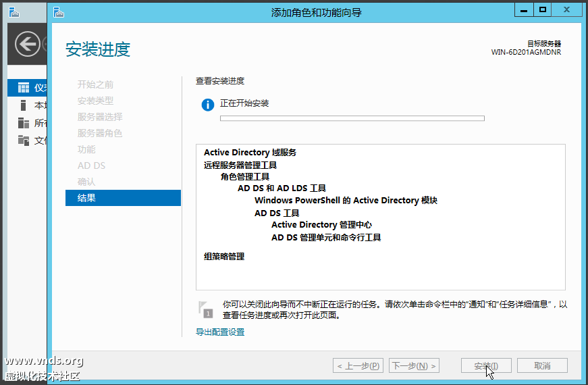Select the 结果 step in wizard sidebar

pyautogui.click(x=123, y=198)
